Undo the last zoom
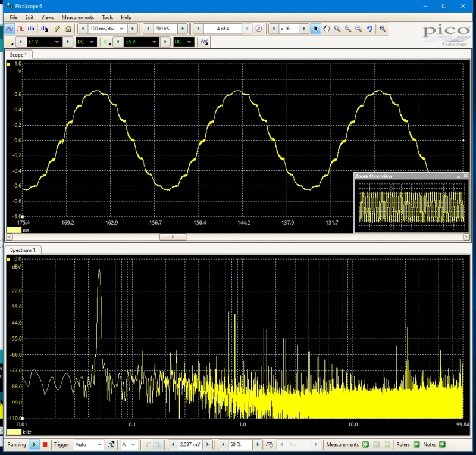 coord(369,29)
